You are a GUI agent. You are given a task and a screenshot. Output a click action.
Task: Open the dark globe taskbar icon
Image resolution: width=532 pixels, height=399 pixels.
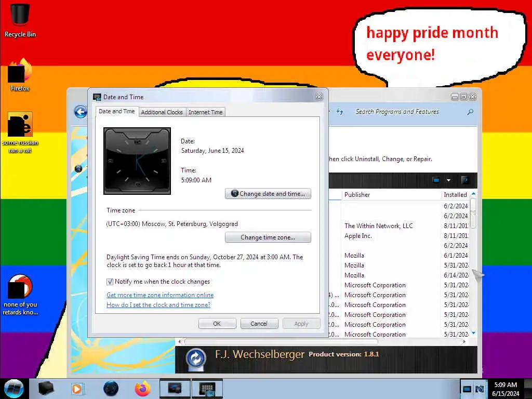[111, 389]
